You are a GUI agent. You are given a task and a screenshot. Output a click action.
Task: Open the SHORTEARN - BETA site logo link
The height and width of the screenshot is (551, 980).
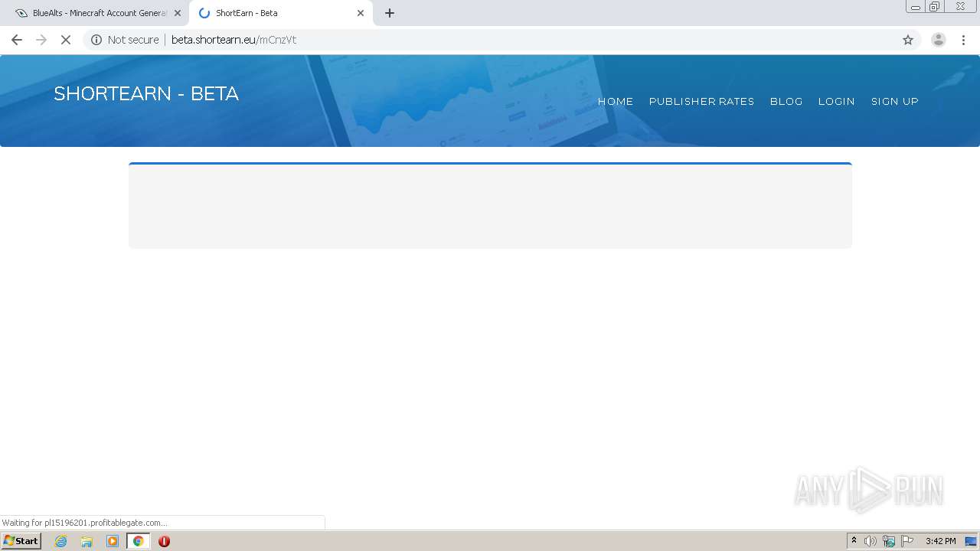pyautogui.click(x=146, y=93)
